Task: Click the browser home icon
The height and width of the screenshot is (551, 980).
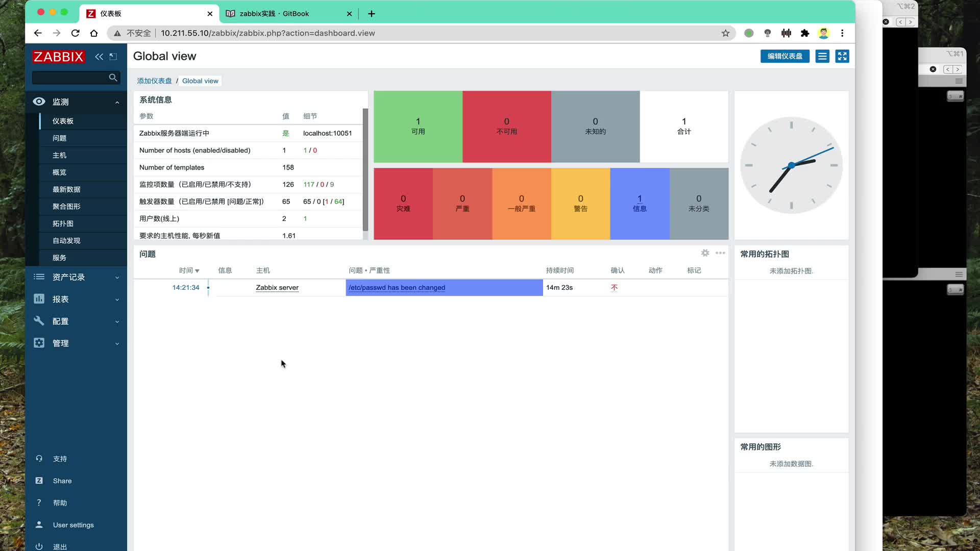Action: (x=94, y=33)
